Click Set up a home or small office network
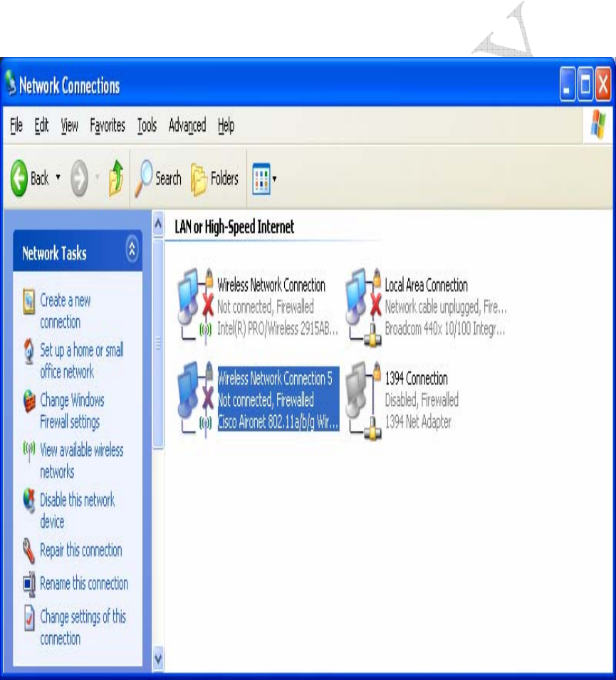This screenshot has height=680, width=616. click(x=82, y=361)
